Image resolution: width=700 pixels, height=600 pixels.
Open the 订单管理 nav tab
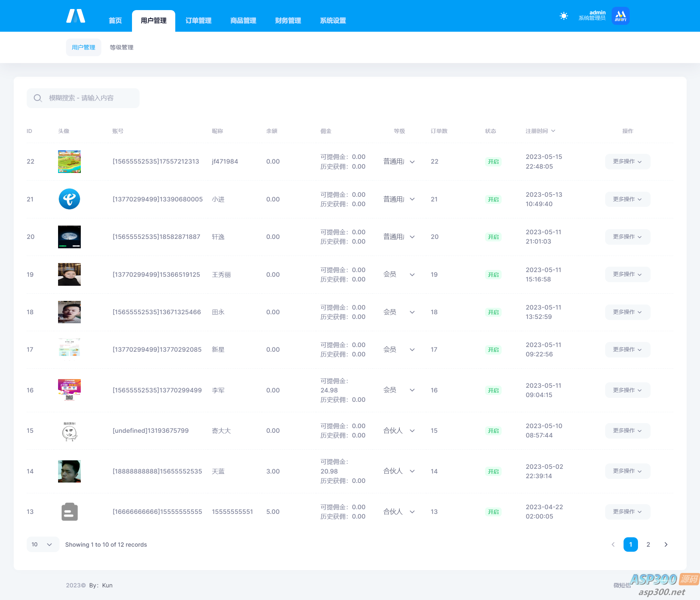click(198, 21)
